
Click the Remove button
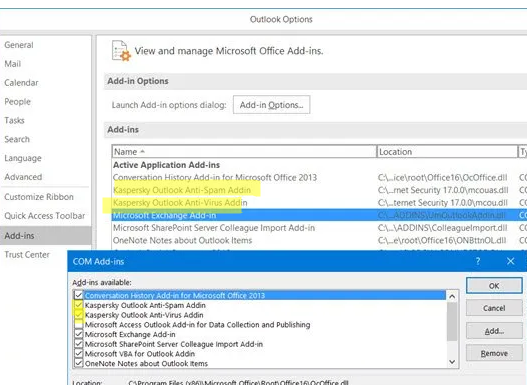pyautogui.click(x=494, y=353)
